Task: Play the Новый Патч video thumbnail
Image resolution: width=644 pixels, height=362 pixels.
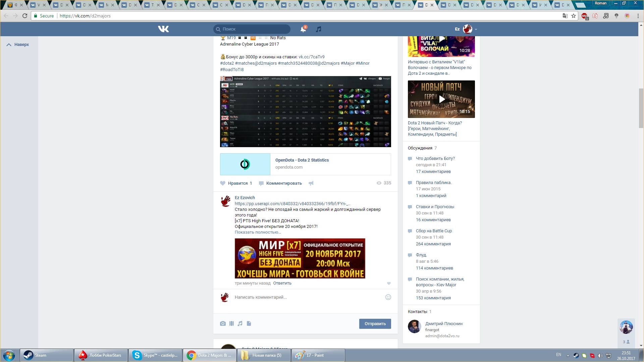Action: point(441,99)
